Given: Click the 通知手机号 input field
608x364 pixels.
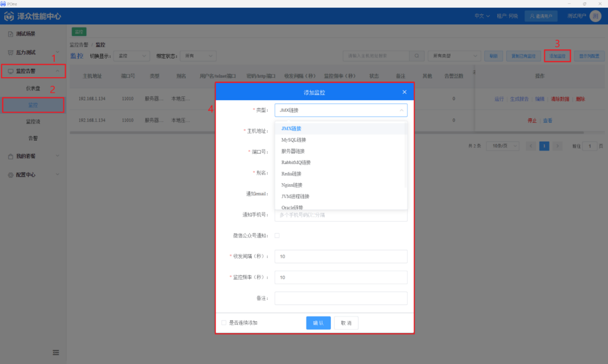Looking at the screenshot, I should point(341,215).
